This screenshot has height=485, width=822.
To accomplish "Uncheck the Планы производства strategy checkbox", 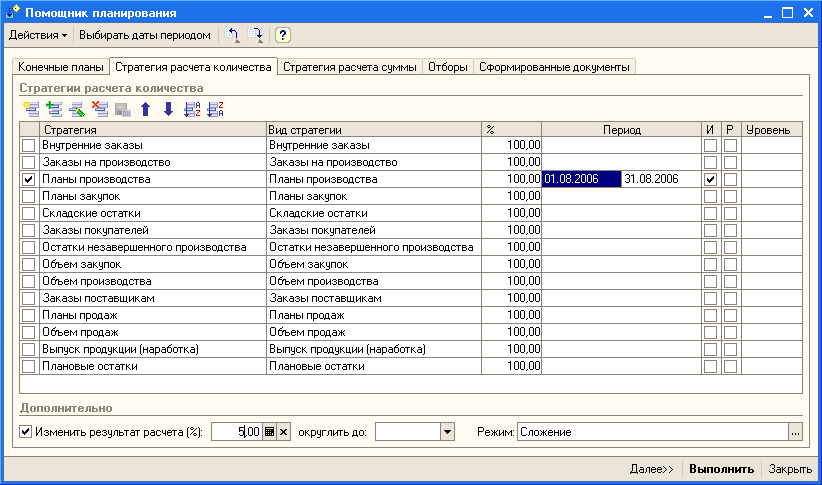I will pyautogui.click(x=28, y=179).
